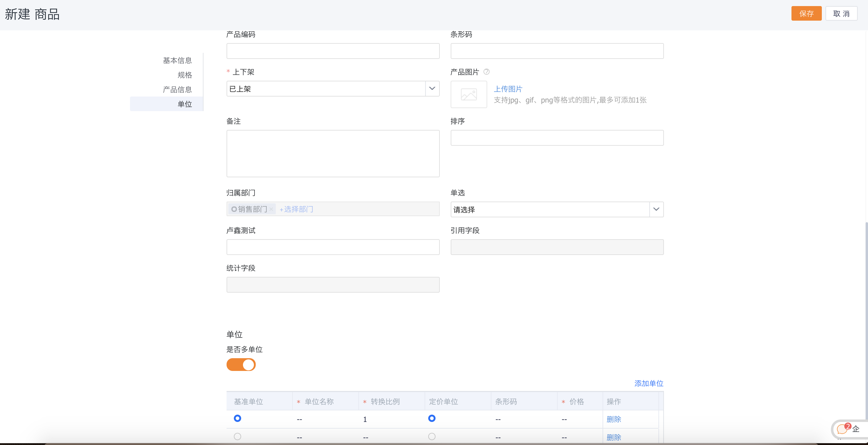This screenshot has width=868, height=445.
Task: Select second row 基准单位 radio button
Action: [238, 437]
